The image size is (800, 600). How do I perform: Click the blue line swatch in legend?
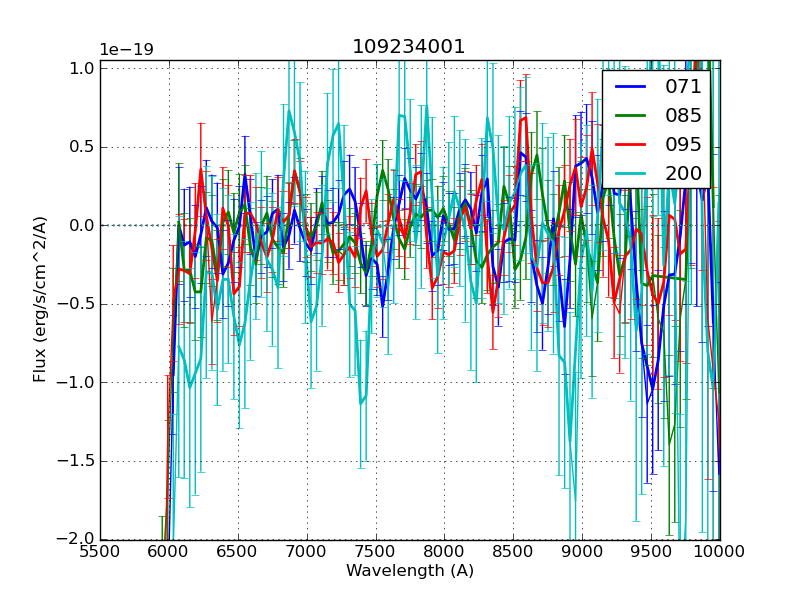[x=630, y=87]
